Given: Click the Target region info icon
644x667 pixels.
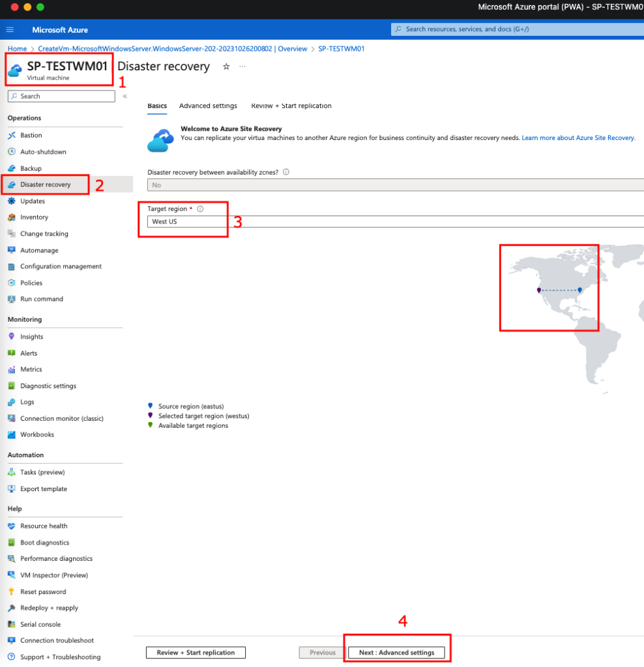Looking at the screenshot, I should 200,209.
